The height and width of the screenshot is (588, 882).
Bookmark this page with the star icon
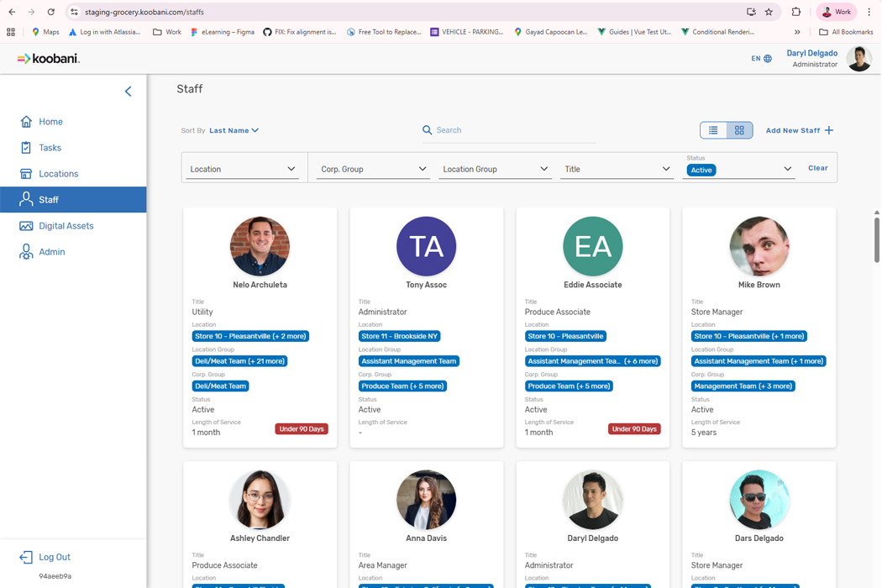(769, 12)
